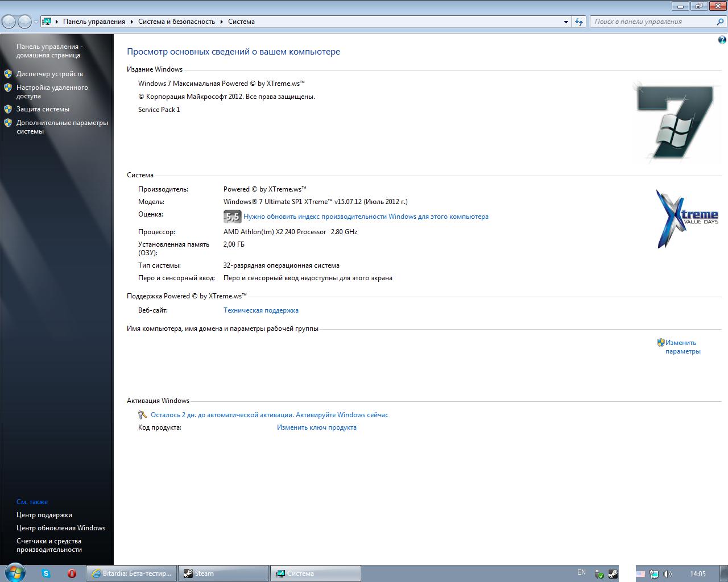Click the Активируйте Windows сейчас activation link

click(x=342, y=415)
